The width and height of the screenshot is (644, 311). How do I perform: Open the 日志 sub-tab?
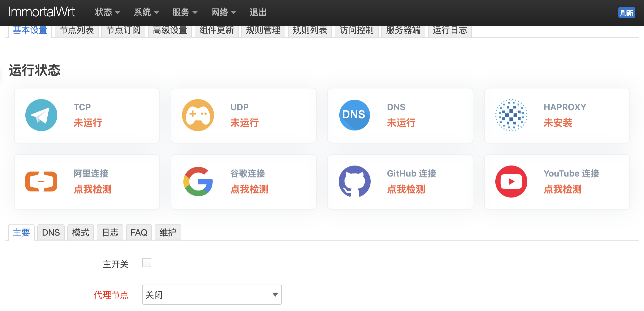[110, 232]
